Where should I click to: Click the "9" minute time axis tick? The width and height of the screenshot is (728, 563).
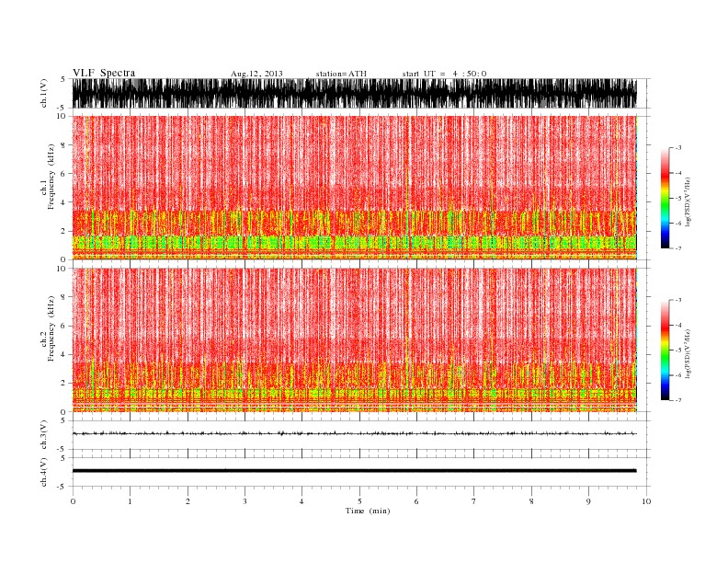(588, 501)
